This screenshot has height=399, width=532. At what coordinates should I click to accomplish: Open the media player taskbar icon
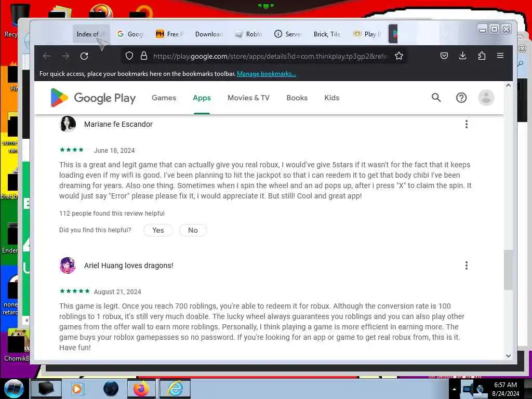[x=77, y=389]
